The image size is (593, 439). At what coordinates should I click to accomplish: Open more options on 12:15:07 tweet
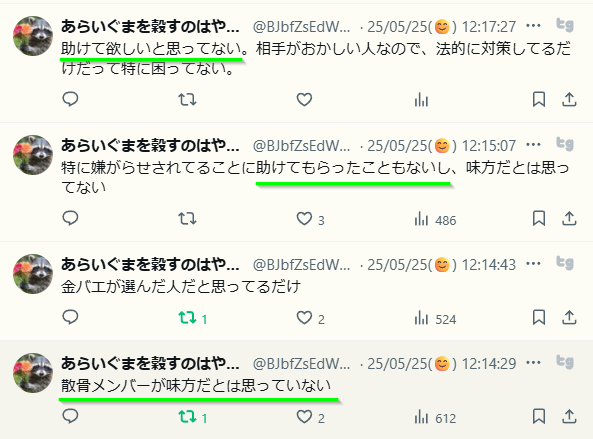pyautogui.click(x=533, y=145)
